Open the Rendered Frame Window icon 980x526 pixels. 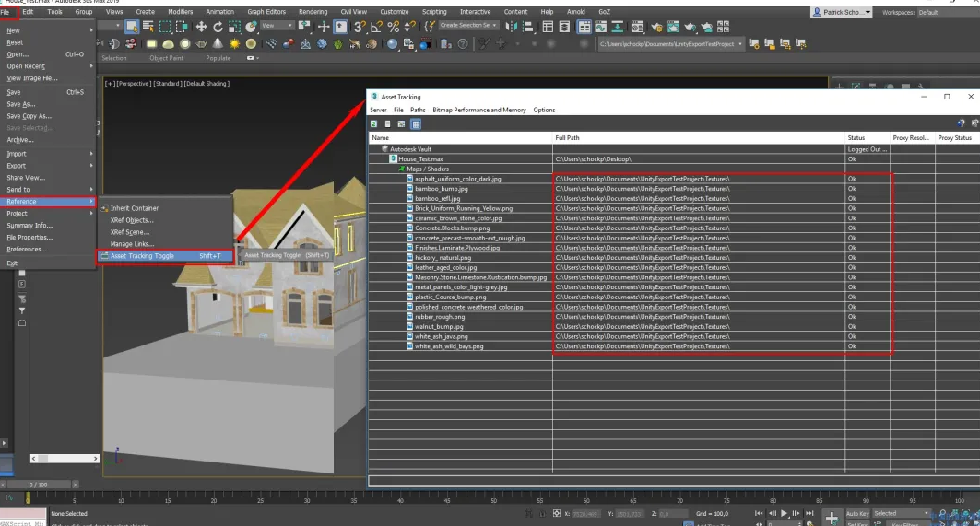pyautogui.click(x=673, y=26)
